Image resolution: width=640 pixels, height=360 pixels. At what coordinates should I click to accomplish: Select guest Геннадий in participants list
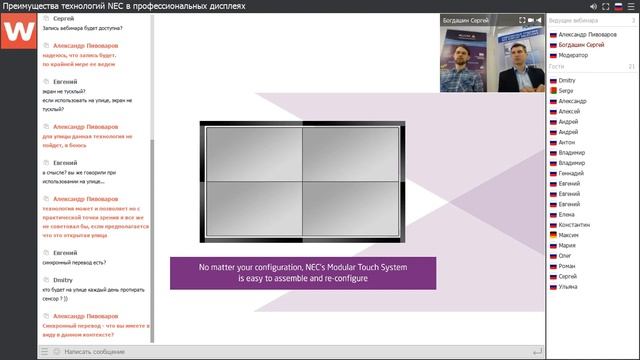click(571, 173)
